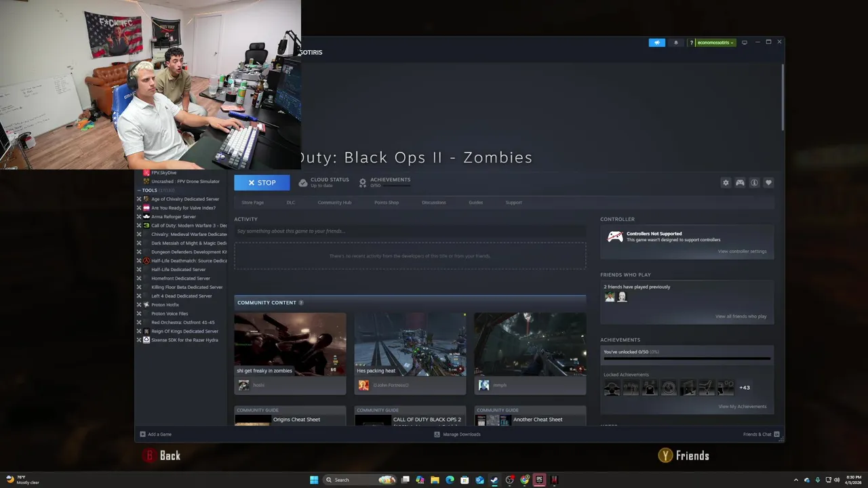
Task: Open Friends & Chat icon at bottom right
Action: [x=776, y=434]
